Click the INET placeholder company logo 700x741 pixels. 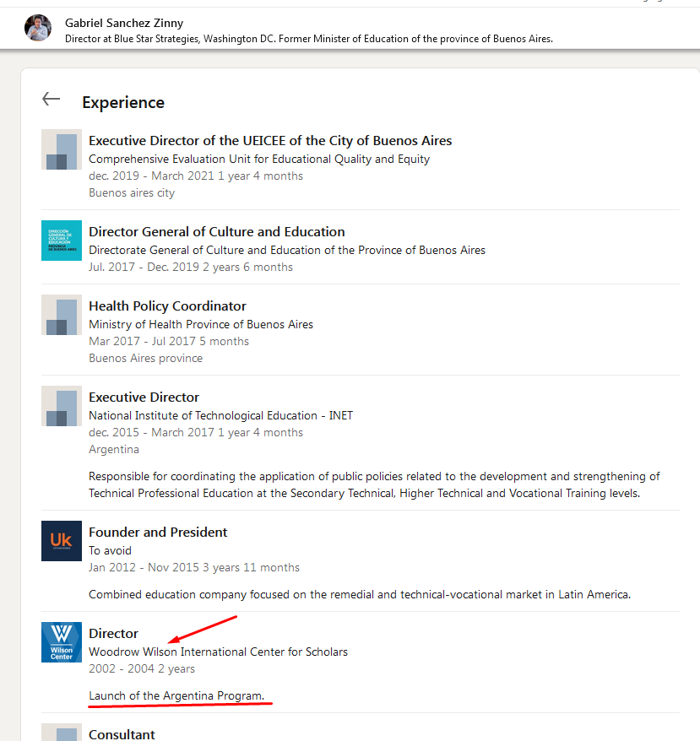point(62,406)
